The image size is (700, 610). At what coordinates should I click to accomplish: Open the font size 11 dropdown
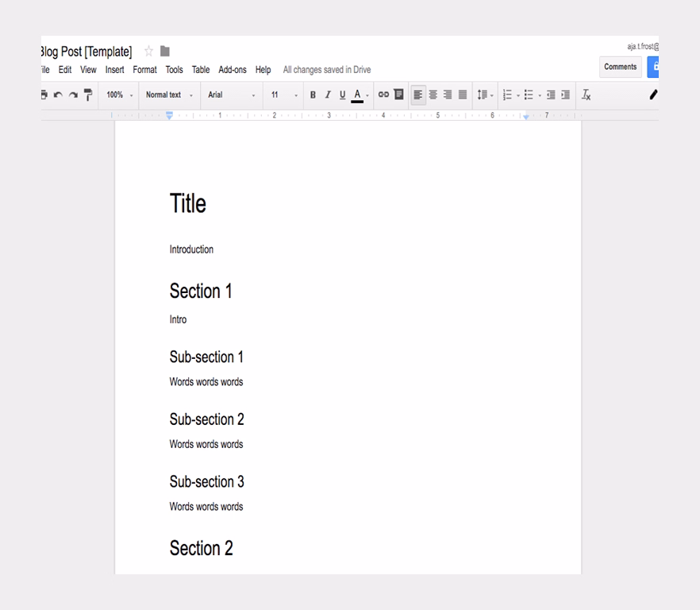click(x=284, y=95)
